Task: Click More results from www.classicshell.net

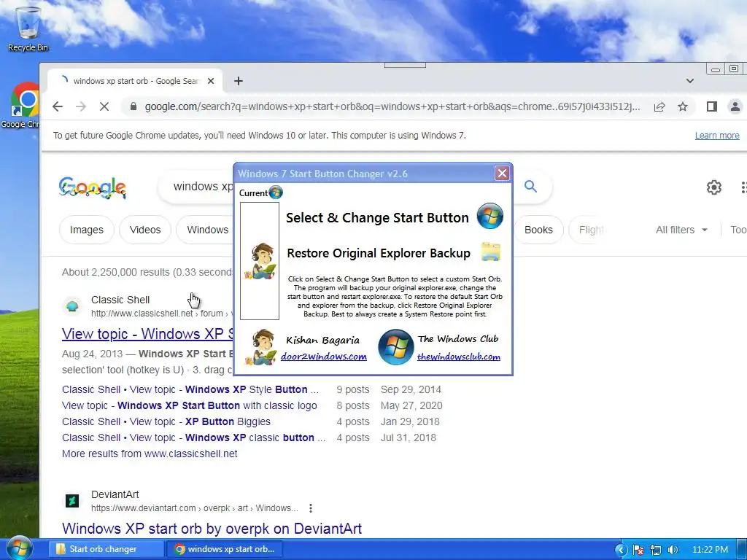Action: coord(150,454)
